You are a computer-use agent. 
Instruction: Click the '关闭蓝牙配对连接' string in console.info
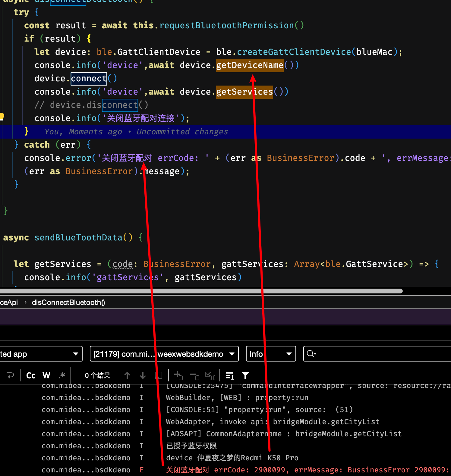pyautogui.click(x=141, y=118)
